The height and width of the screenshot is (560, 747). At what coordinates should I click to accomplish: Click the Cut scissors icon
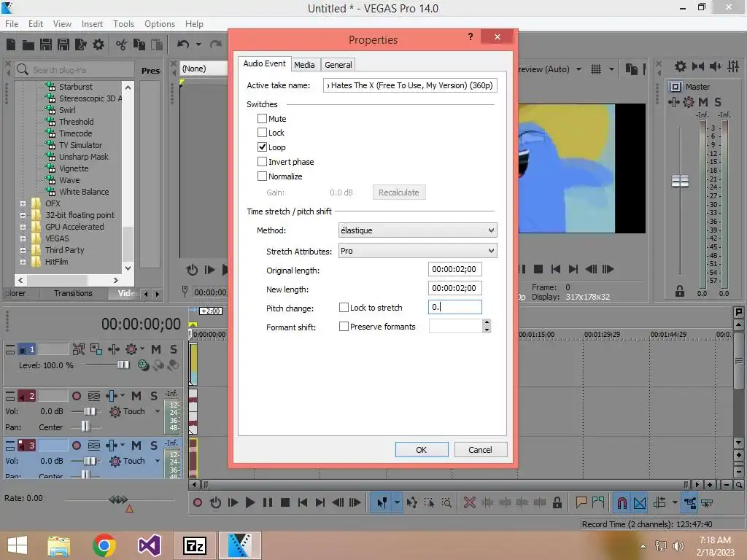coord(122,44)
